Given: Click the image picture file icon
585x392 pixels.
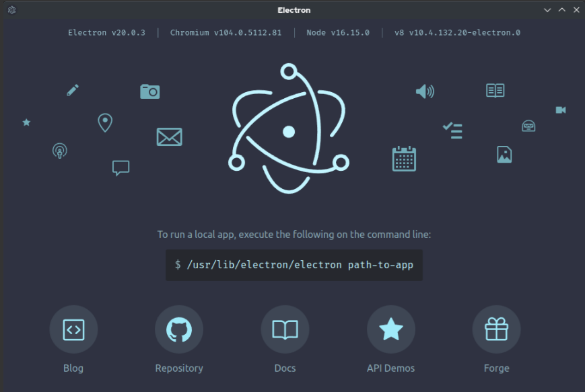Looking at the screenshot, I should click(x=504, y=155).
